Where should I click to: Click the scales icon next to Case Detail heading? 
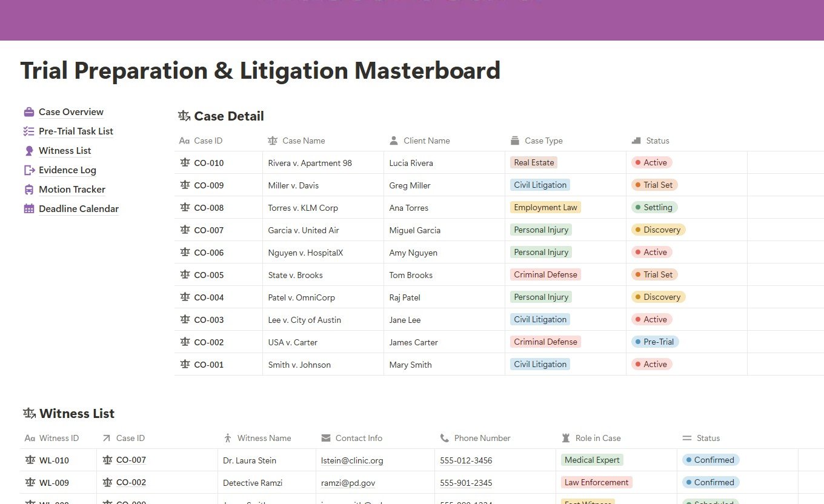pos(184,116)
